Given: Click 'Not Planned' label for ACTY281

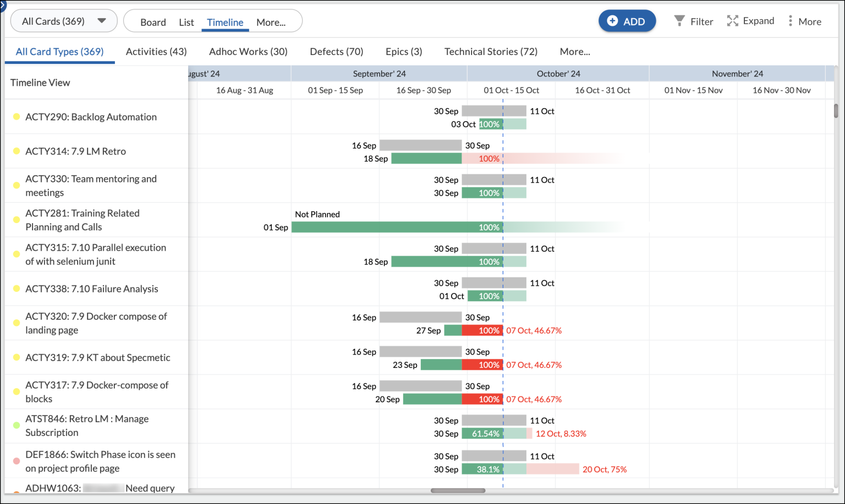Looking at the screenshot, I should (317, 214).
